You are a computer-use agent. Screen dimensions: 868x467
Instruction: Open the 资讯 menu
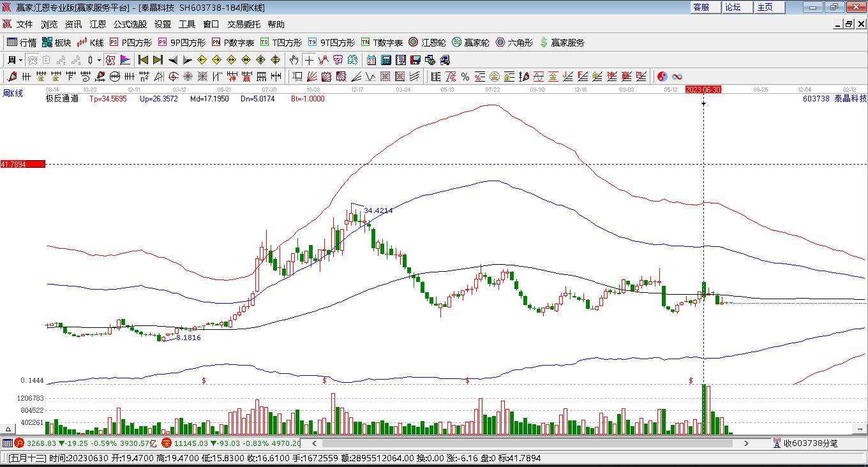73,24
